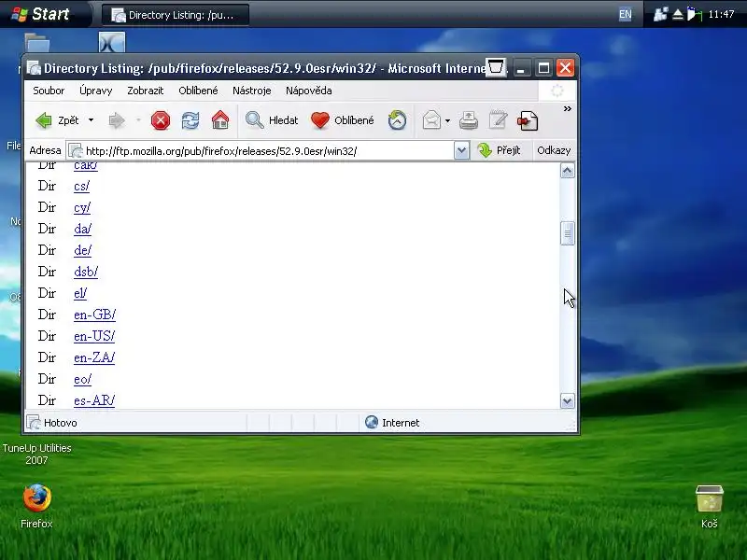Open the eo/ directory link

pos(82,379)
